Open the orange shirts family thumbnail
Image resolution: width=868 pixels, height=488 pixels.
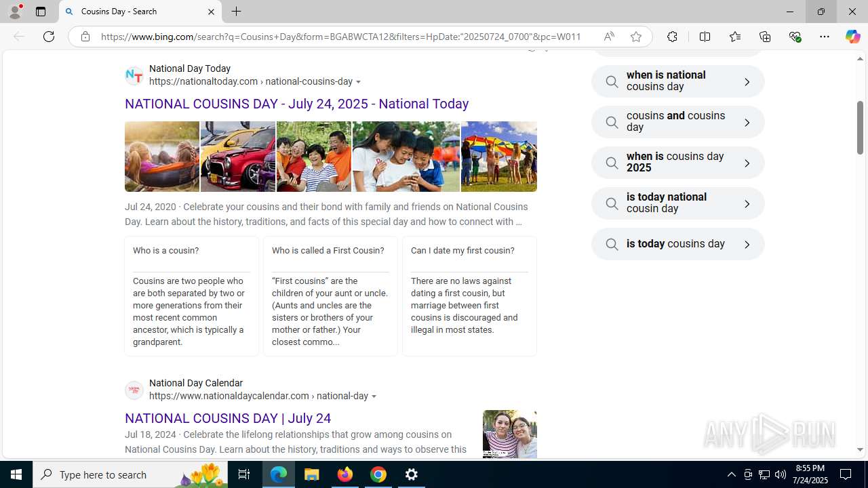314,157
